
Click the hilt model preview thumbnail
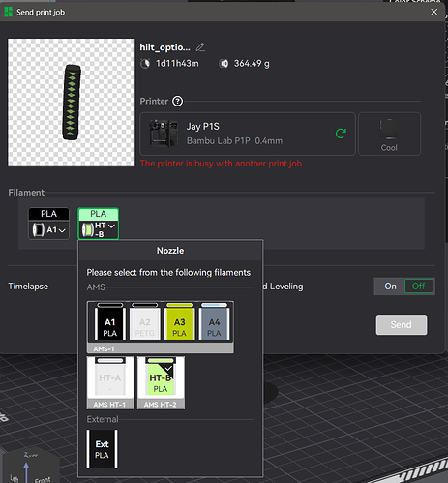[x=72, y=103]
